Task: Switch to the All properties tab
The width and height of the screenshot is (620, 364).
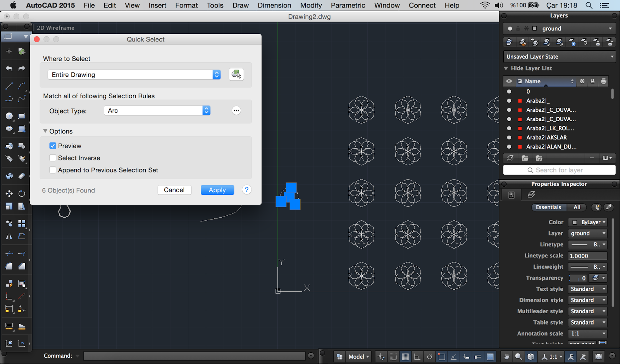Action: pos(577,207)
